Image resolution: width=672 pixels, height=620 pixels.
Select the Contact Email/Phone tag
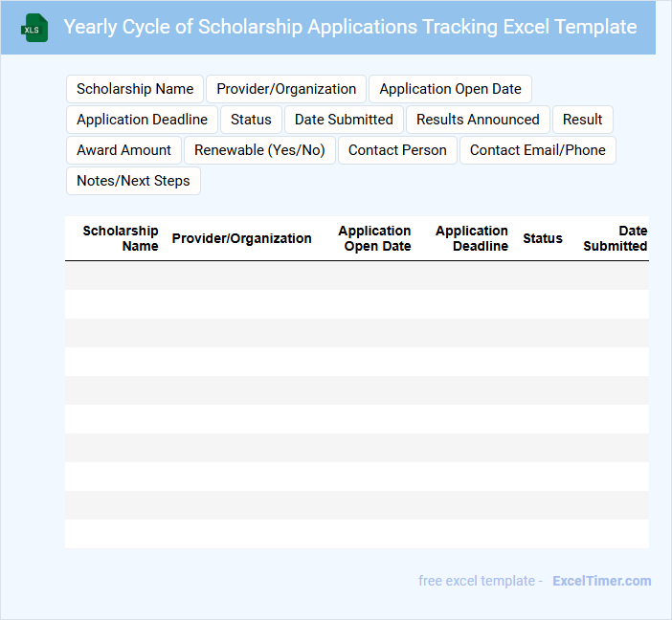point(537,150)
